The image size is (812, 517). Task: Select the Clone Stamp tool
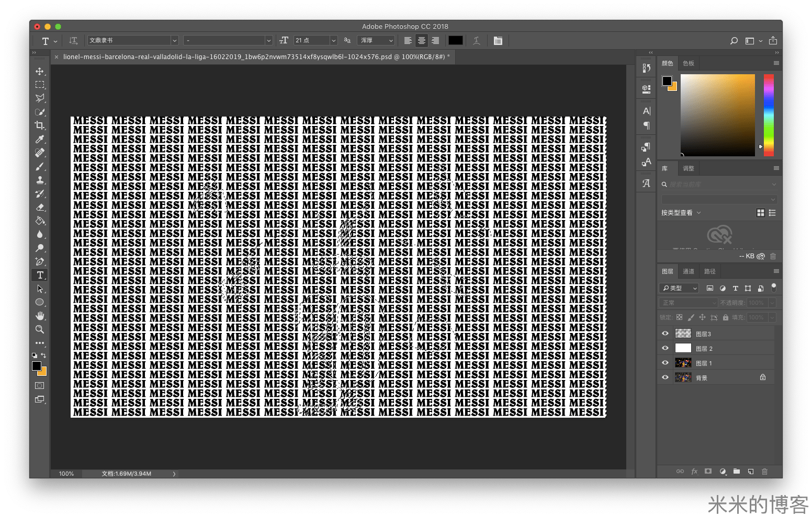[x=40, y=180]
